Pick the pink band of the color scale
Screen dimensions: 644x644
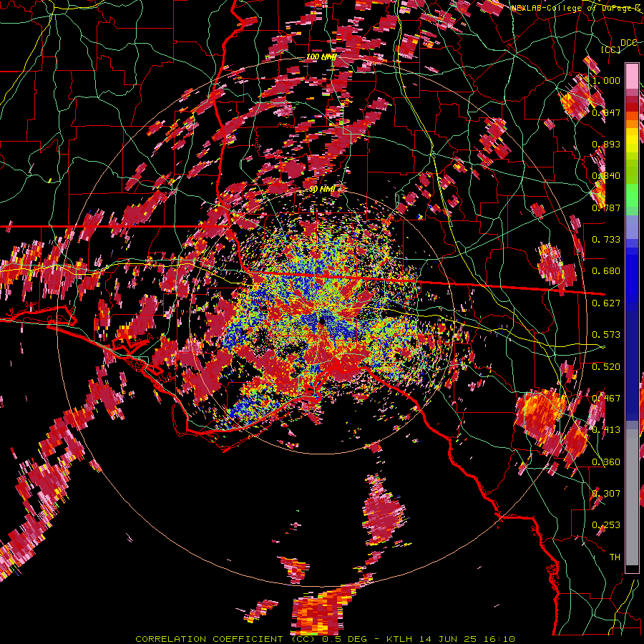632,76
